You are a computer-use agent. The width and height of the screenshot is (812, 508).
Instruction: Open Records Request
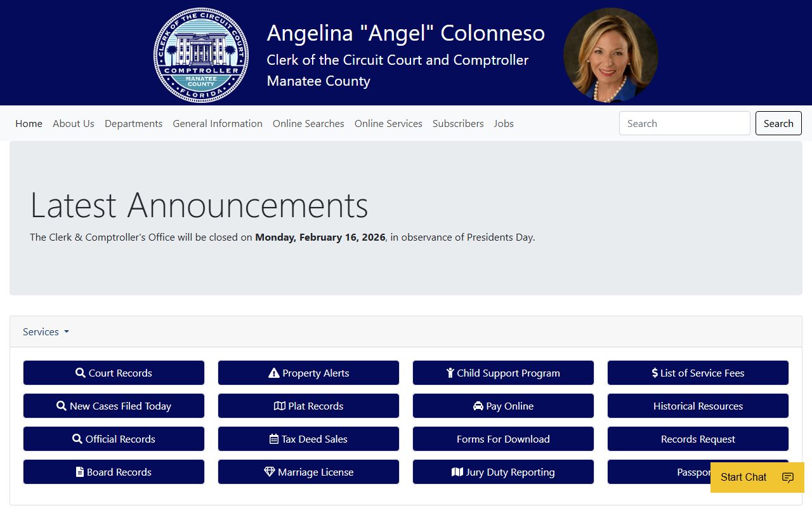(698, 439)
